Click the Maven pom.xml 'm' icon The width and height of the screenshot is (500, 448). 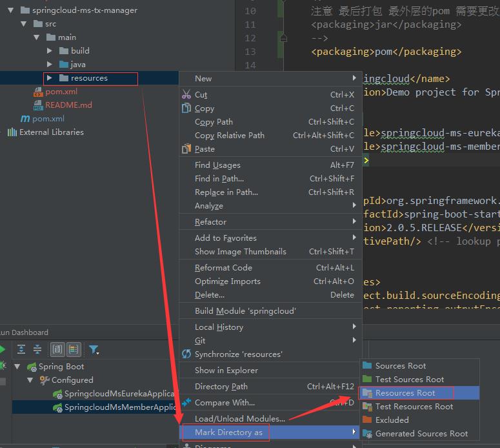(25, 119)
